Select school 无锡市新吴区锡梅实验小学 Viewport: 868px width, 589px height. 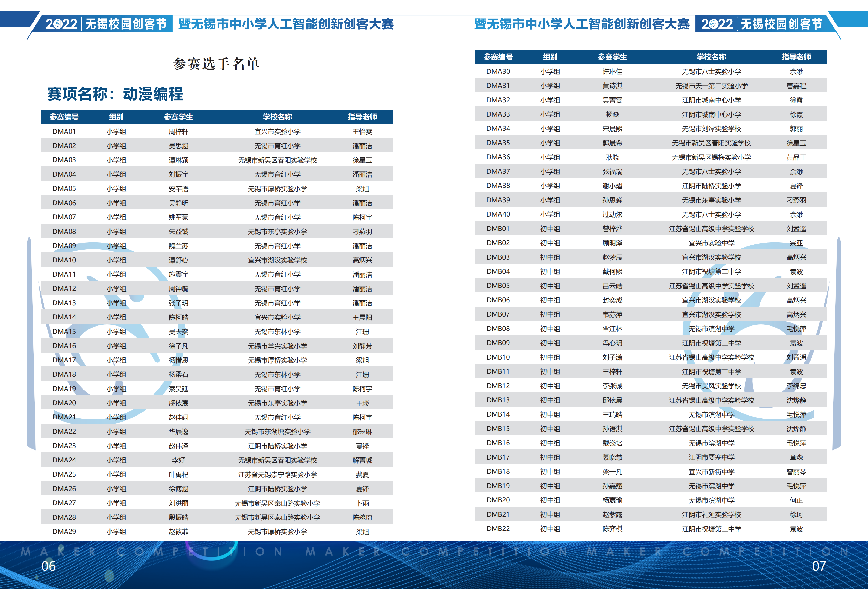pos(711,157)
